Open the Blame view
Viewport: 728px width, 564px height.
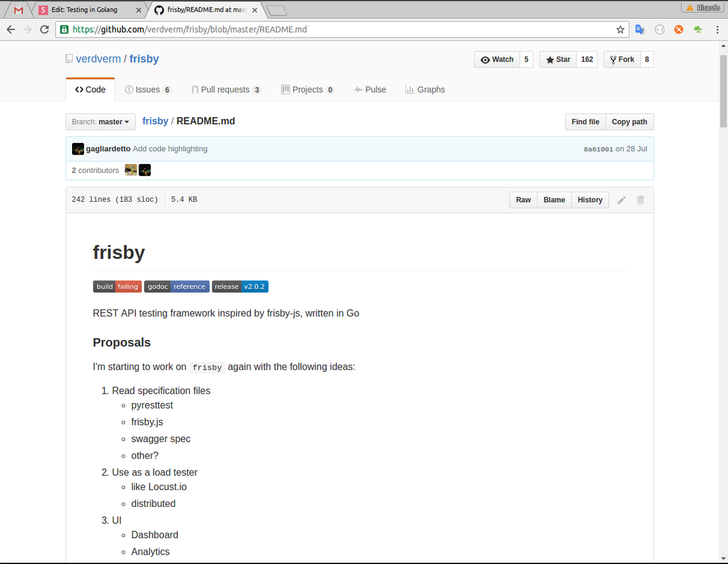pyautogui.click(x=554, y=200)
